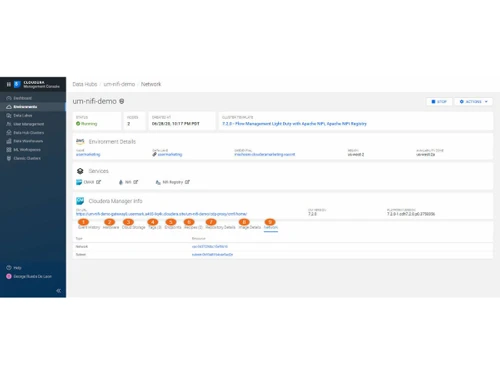500x375 pixels.
Task: Switch to the Repository Details tab
Action: [x=220, y=227]
